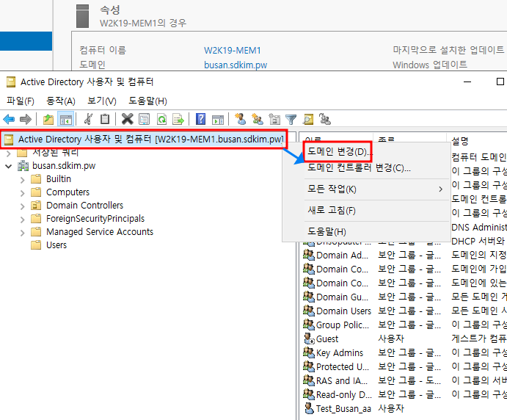Select the Users container

point(56,245)
